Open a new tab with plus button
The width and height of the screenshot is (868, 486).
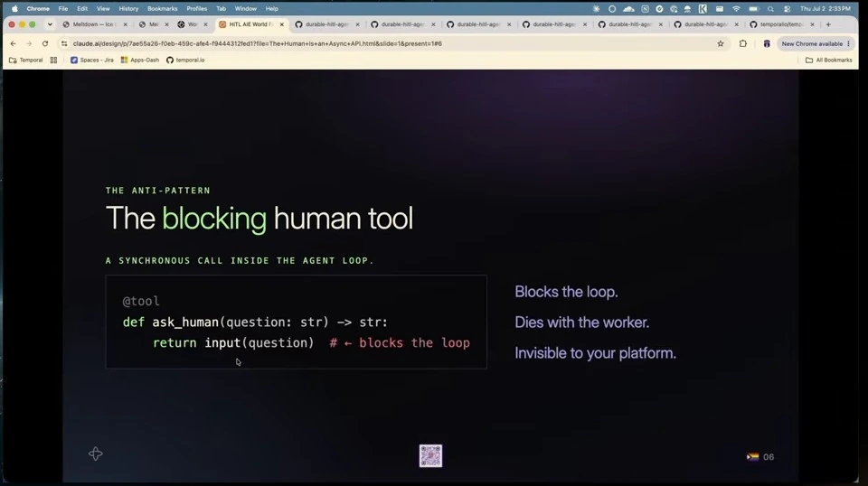coord(828,24)
